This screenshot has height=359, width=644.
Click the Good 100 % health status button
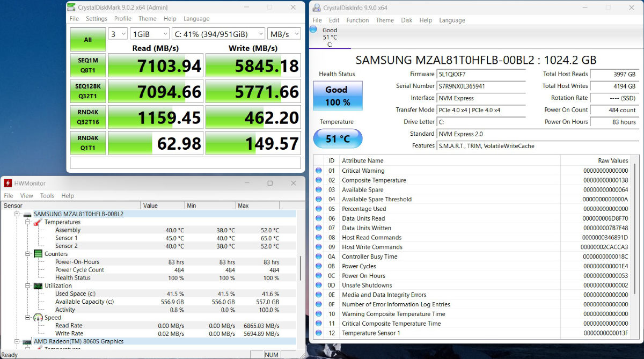click(x=338, y=96)
